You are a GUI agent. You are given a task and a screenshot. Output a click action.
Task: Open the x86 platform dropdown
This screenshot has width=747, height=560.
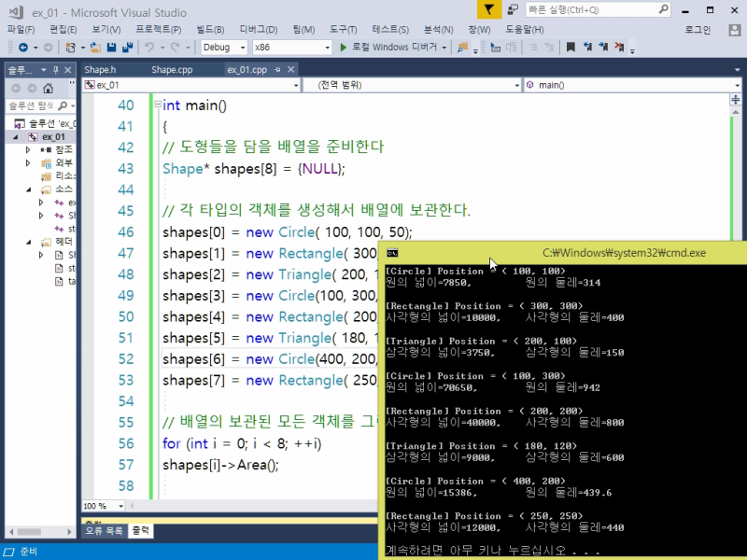tap(328, 48)
